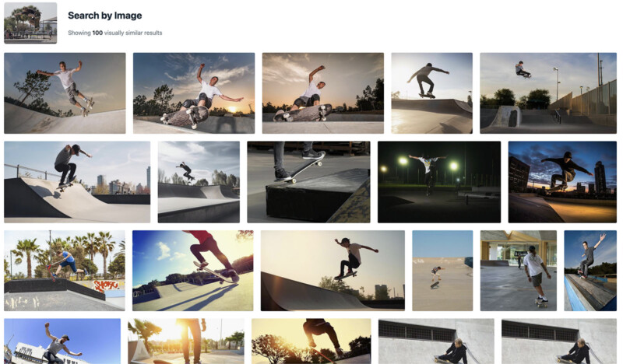Select the skater on blue-edged ledge with raised arm
This screenshot has height=364, width=623.
click(590, 271)
